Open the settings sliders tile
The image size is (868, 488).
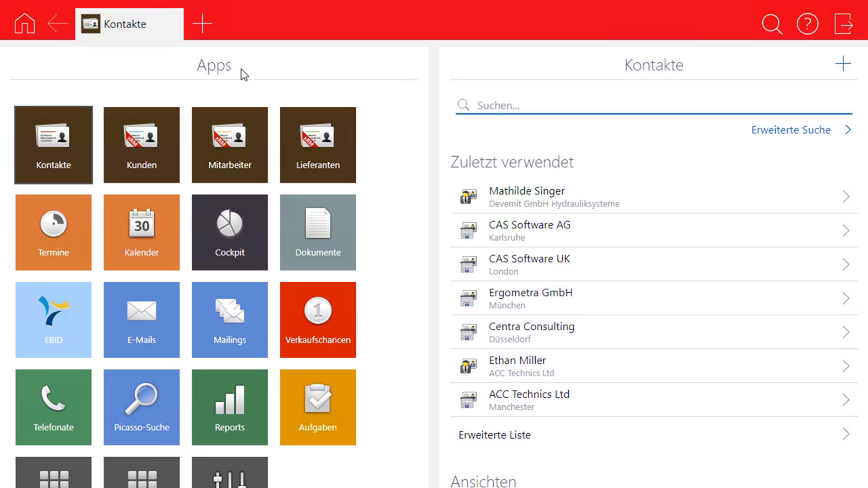coord(230,473)
